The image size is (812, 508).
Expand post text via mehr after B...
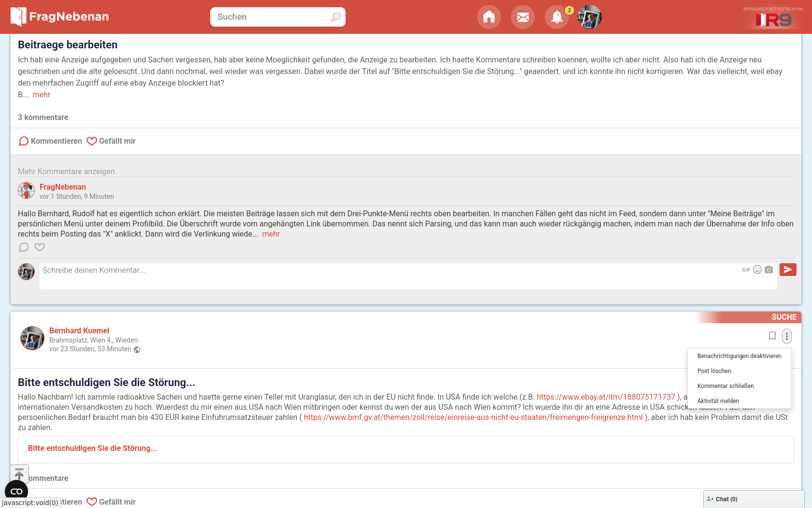coord(42,95)
